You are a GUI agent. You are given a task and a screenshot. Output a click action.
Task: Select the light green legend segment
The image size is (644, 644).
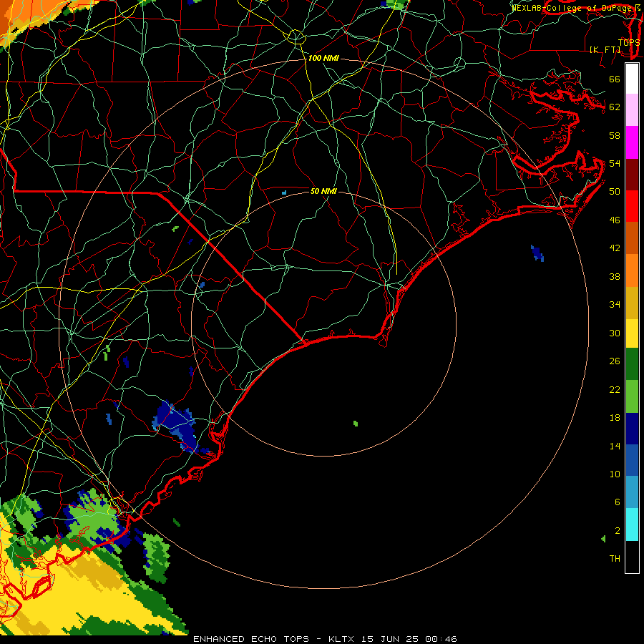[x=632, y=396]
